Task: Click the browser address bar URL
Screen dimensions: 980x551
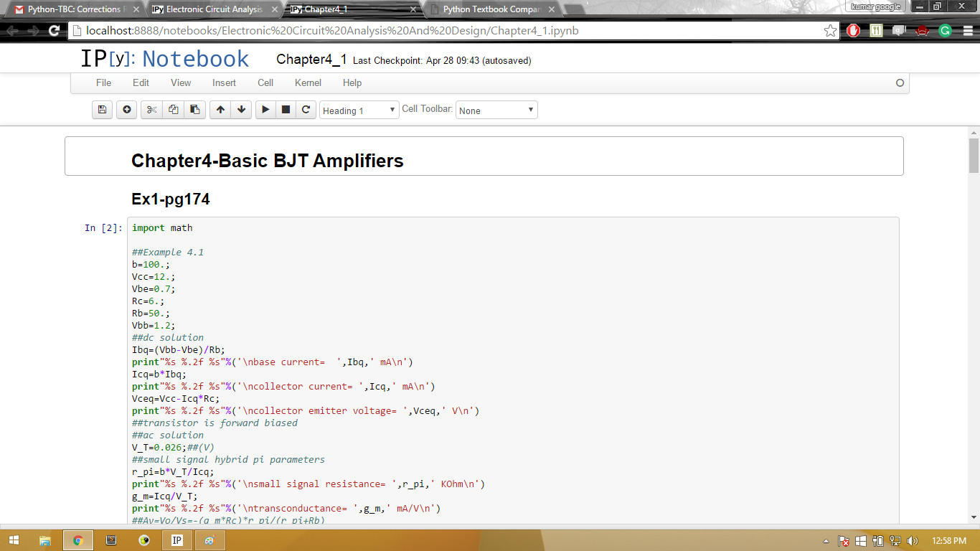Action: point(430,31)
